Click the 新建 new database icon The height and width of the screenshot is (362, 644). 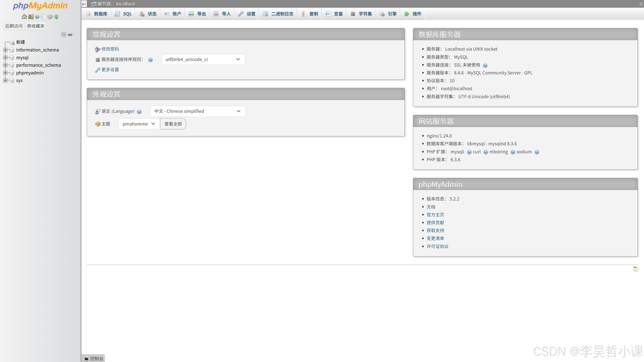(x=12, y=42)
